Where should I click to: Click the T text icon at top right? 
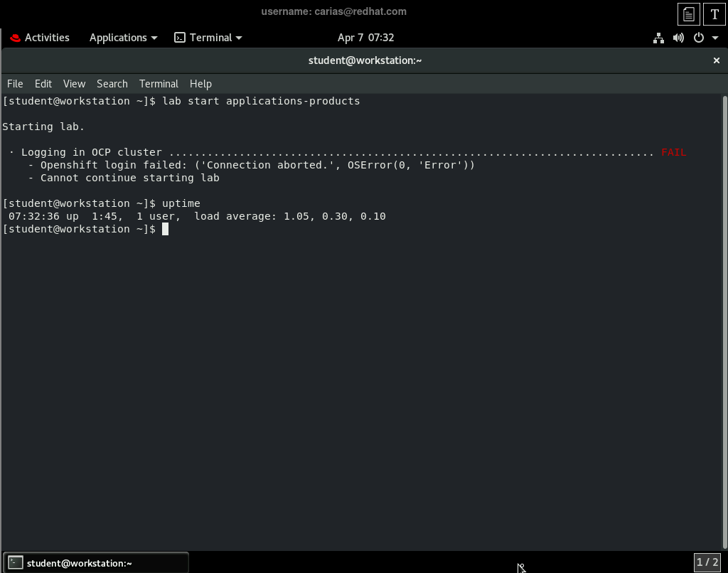click(714, 14)
